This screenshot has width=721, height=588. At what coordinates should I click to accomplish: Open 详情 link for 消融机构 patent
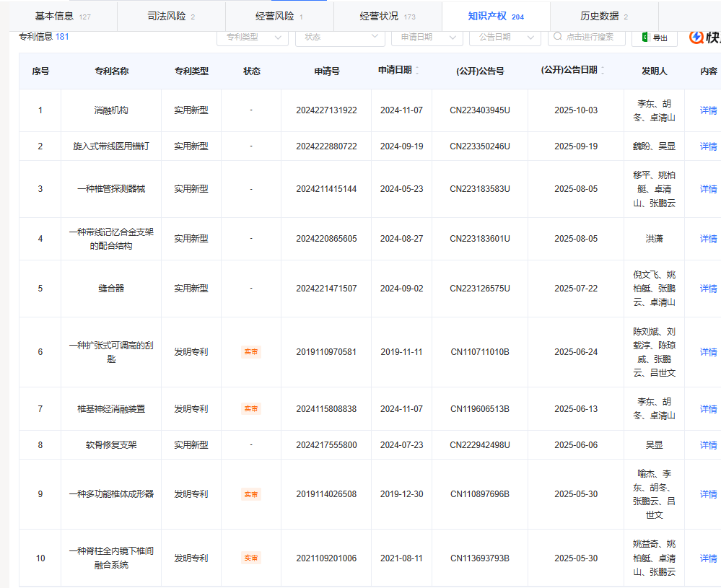pyautogui.click(x=708, y=110)
